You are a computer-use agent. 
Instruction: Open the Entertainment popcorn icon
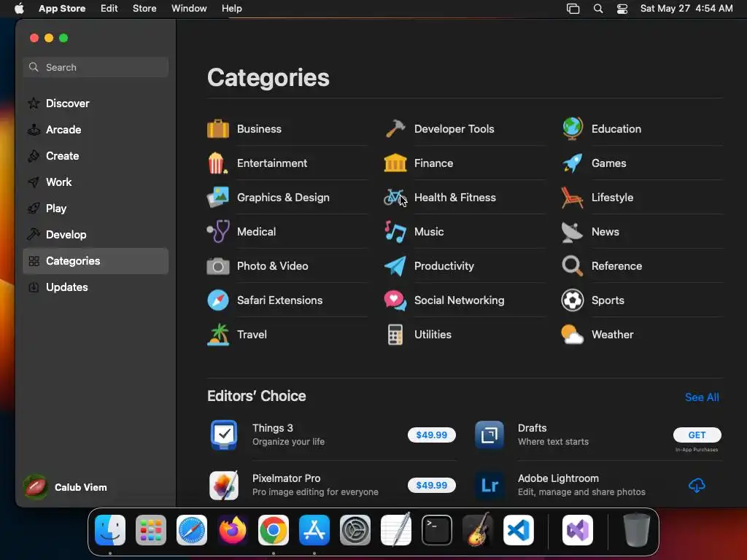pos(217,163)
